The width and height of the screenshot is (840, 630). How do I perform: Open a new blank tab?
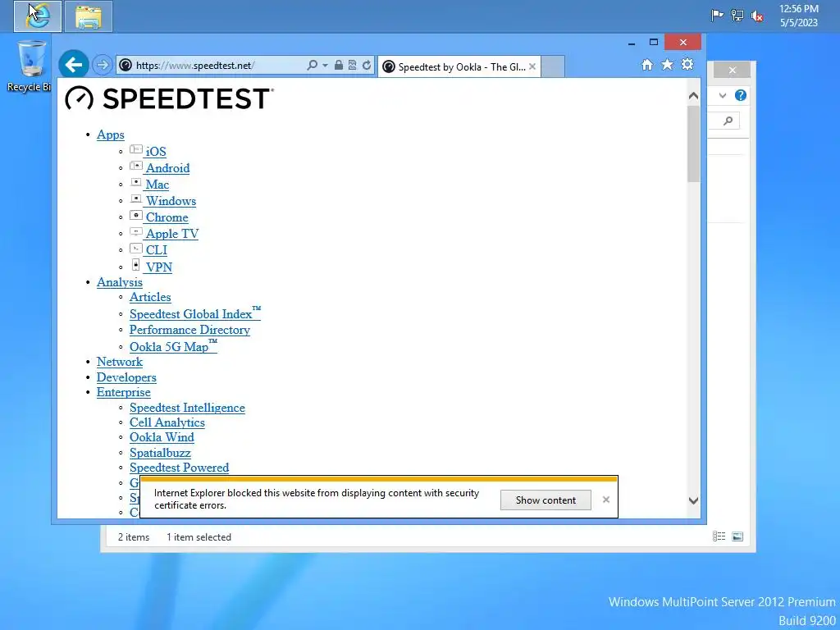[x=552, y=67]
